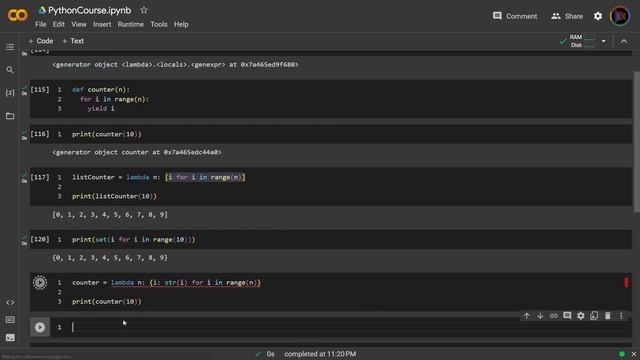Open the code snippets sidebar icon

click(10, 302)
